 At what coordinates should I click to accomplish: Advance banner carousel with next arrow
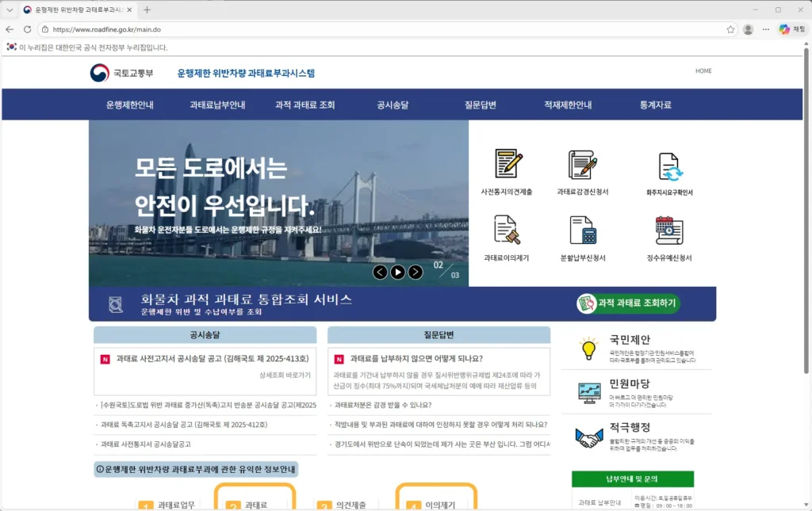click(416, 272)
